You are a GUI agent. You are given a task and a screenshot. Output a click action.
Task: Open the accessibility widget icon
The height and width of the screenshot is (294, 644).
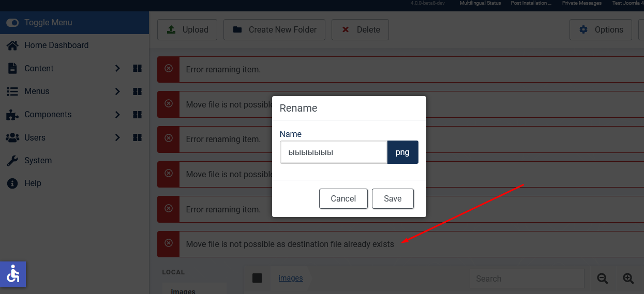[x=13, y=274]
